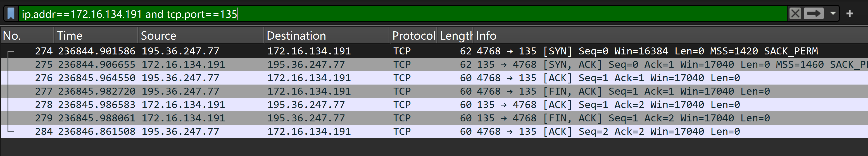Screen dimensions: 868x156
Task: Click inside the display filter text field
Action: point(404,14)
